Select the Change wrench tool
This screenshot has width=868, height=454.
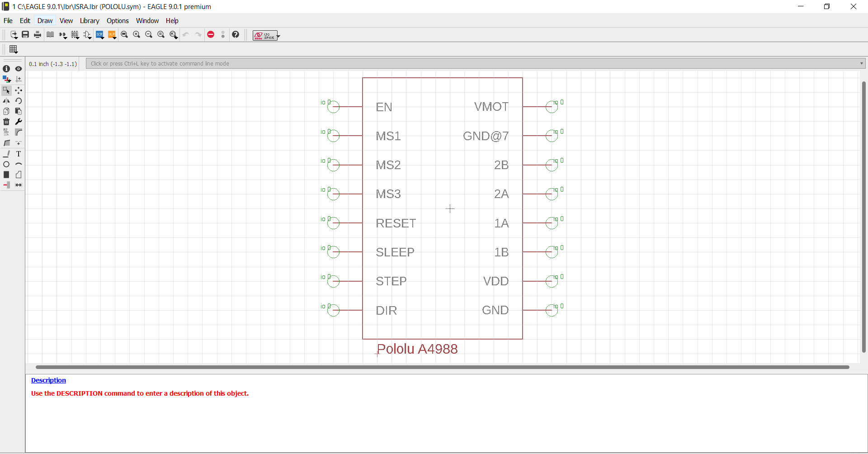(19, 122)
